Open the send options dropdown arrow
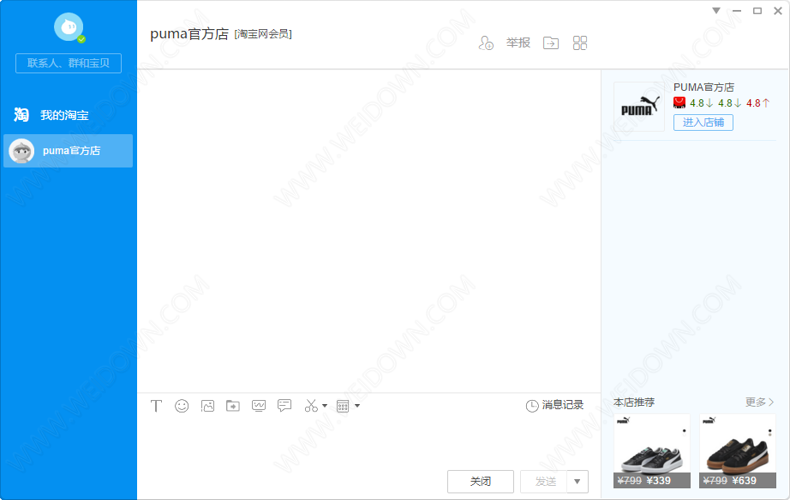The image size is (790, 500). tap(577, 482)
